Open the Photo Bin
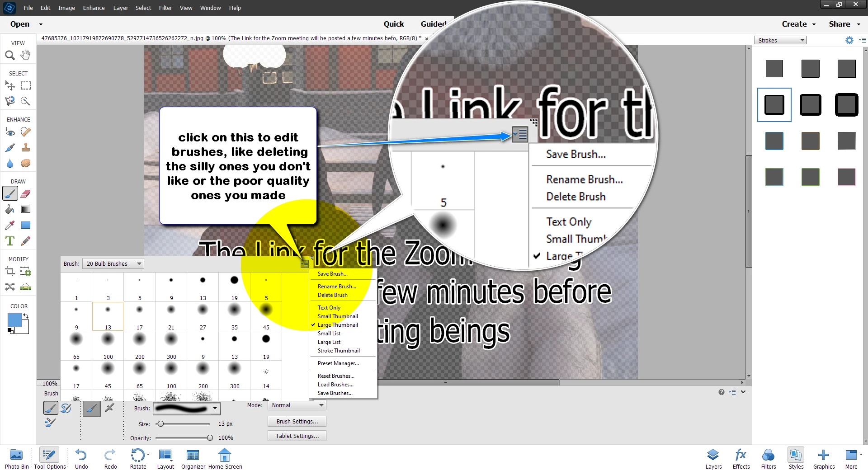Screen dimensions: 868x470 pos(17,458)
